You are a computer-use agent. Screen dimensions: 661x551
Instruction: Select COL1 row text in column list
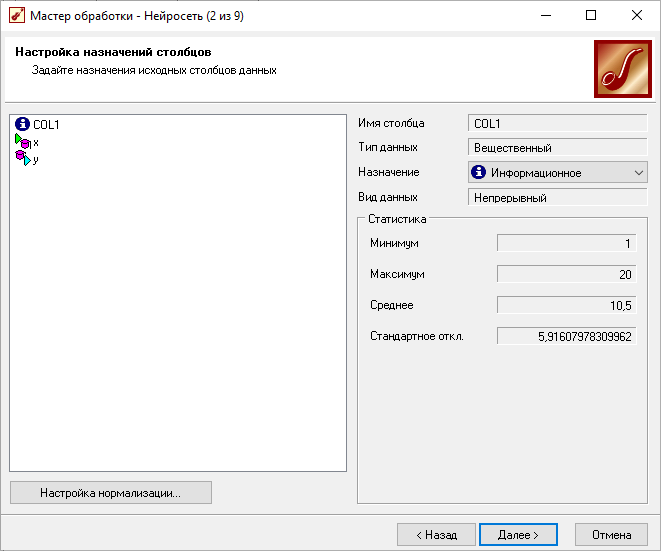46,125
